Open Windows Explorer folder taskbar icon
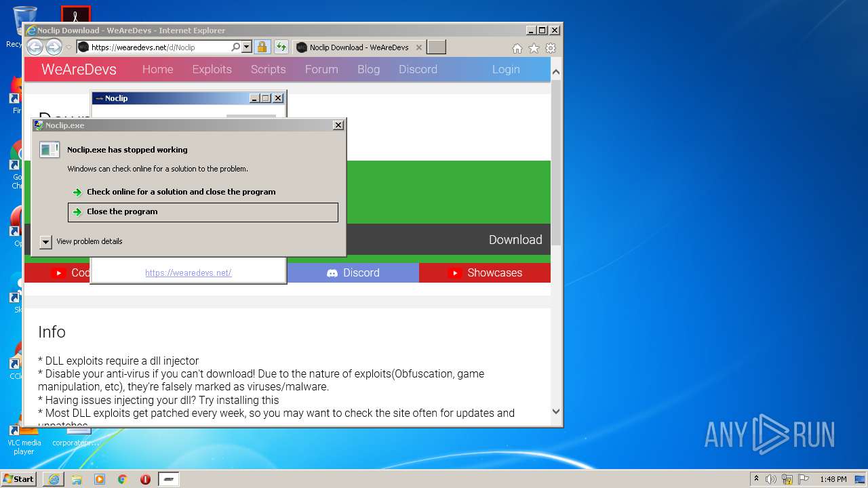Image resolution: width=868 pixels, height=488 pixels. (77, 479)
